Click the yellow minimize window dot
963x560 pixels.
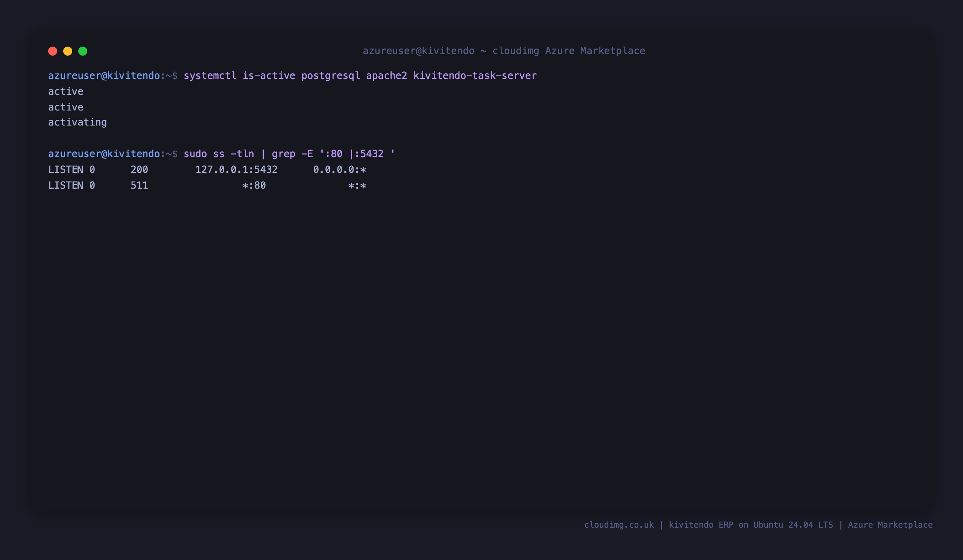(68, 51)
